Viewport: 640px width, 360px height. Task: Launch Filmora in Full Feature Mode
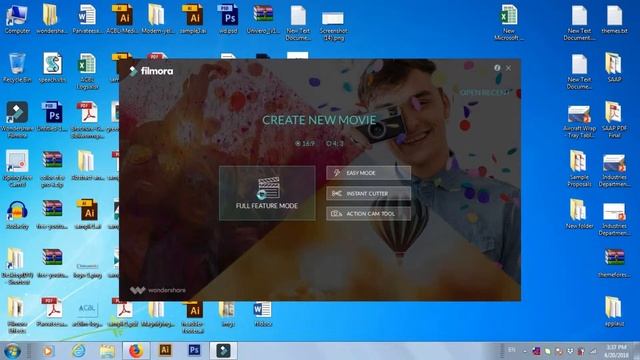[267, 193]
